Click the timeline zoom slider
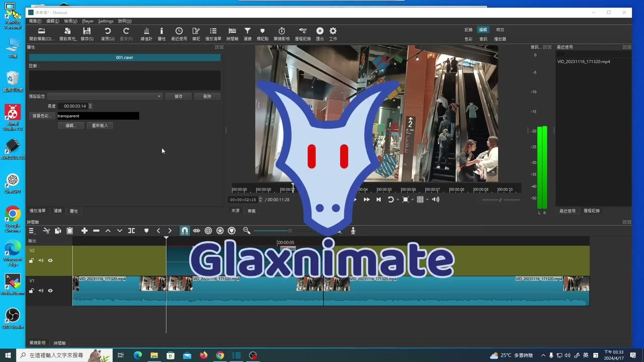The width and height of the screenshot is (644, 362). [290, 231]
